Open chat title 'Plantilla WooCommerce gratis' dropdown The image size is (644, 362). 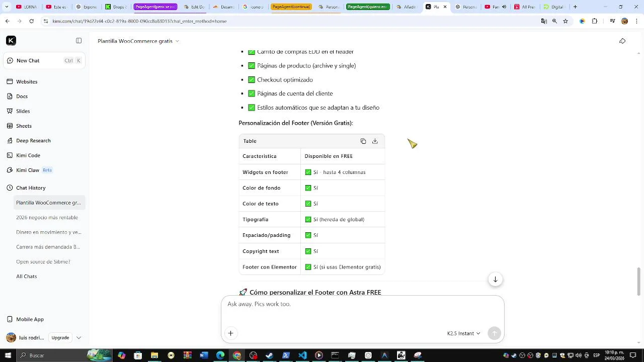pyautogui.click(x=138, y=41)
